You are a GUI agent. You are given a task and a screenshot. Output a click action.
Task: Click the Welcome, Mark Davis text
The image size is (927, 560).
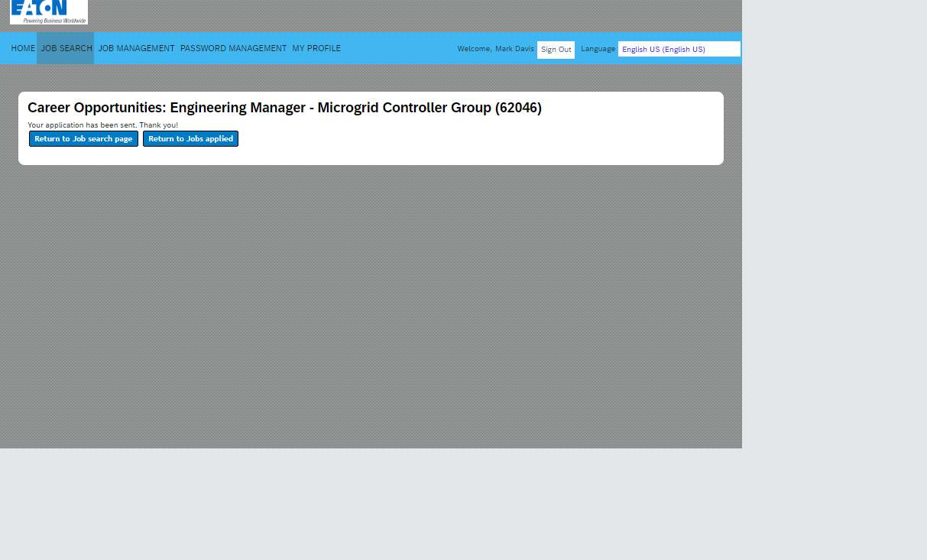[495, 49]
